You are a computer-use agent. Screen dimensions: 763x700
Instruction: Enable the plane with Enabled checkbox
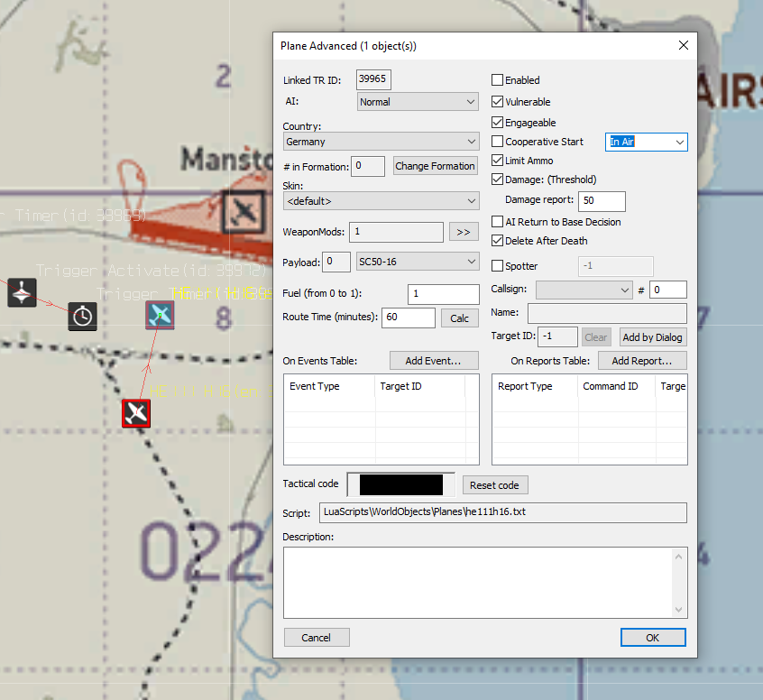click(x=498, y=80)
